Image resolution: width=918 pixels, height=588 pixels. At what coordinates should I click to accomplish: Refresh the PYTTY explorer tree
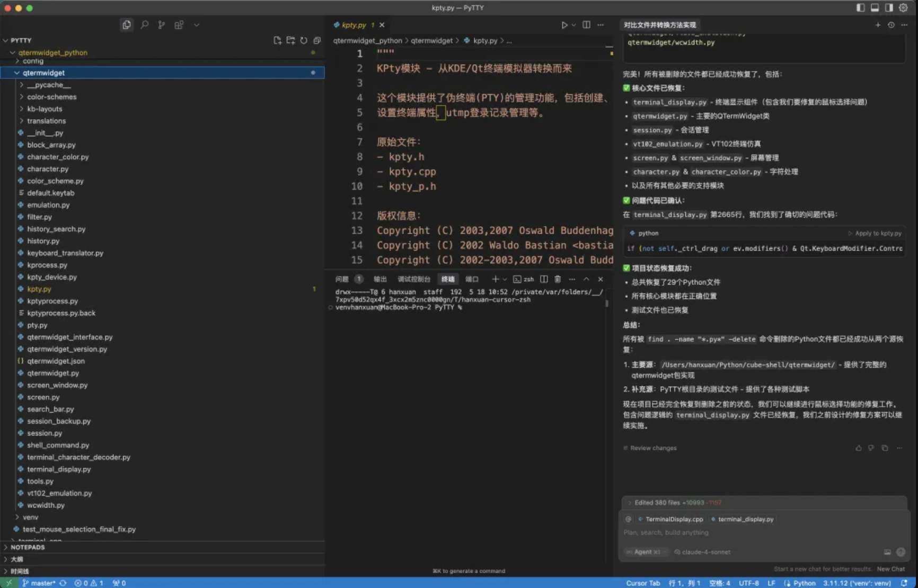coord(304,40)
